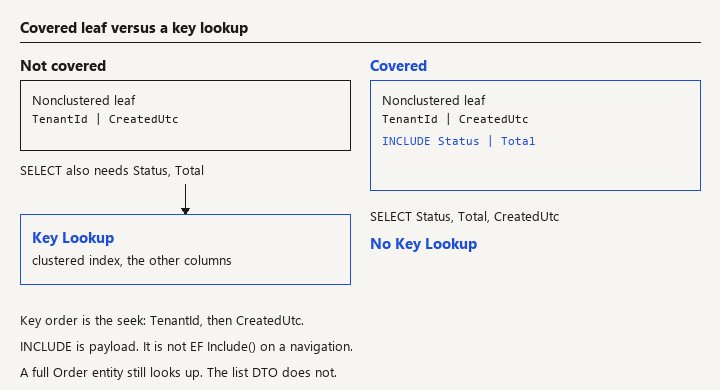720x390 pixels.
Task: Click the heading 'Covered leaf versus a key lookup'
Action: [x=134, y=28]
